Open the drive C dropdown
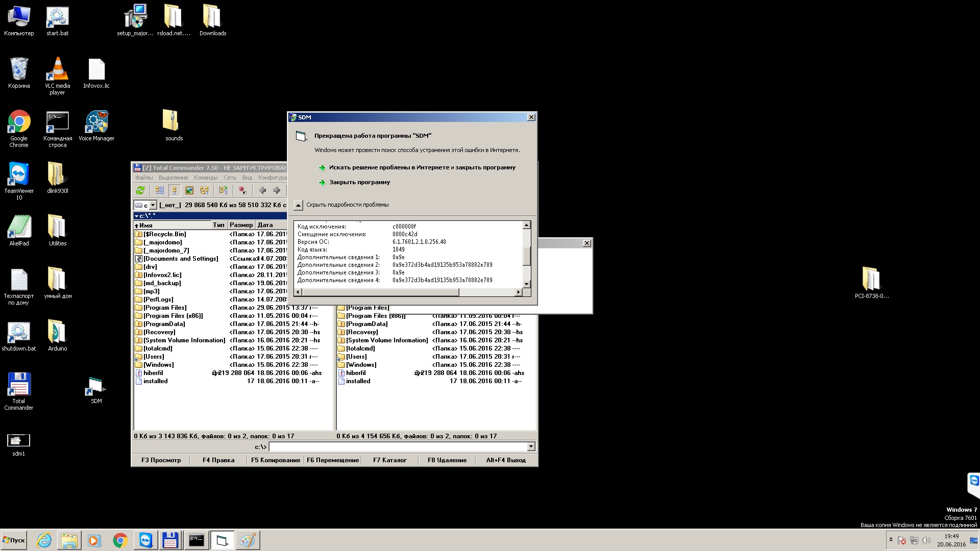Image resolution: width=980 pixels, height=551 pixels. pos(152,205)
